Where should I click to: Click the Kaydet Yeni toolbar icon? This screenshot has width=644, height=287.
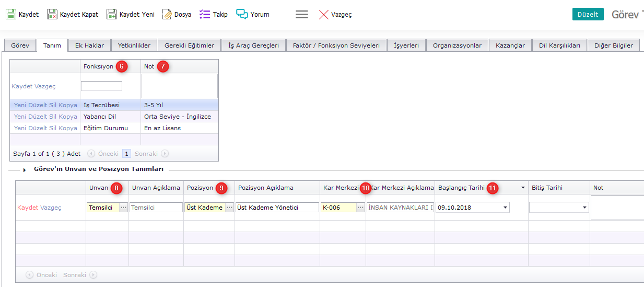point(112,14)
